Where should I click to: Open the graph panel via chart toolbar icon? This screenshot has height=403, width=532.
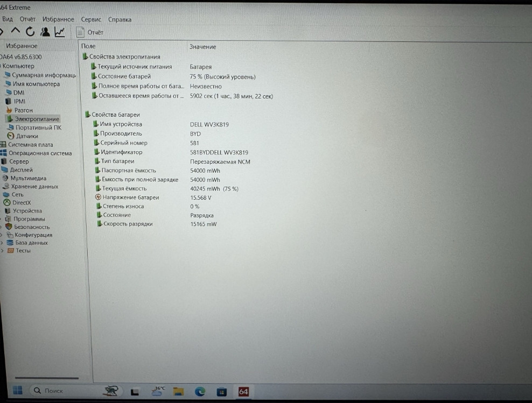59,31
